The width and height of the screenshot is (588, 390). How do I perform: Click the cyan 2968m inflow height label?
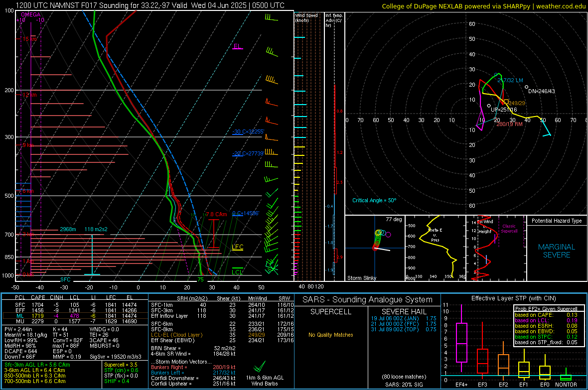click(68, 229)
